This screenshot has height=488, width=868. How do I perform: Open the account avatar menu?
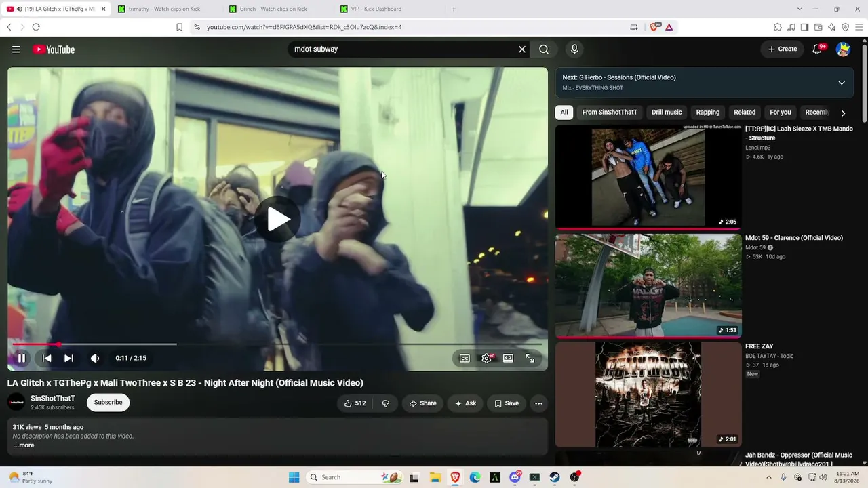pyautogui.click(x=843, y=49)
